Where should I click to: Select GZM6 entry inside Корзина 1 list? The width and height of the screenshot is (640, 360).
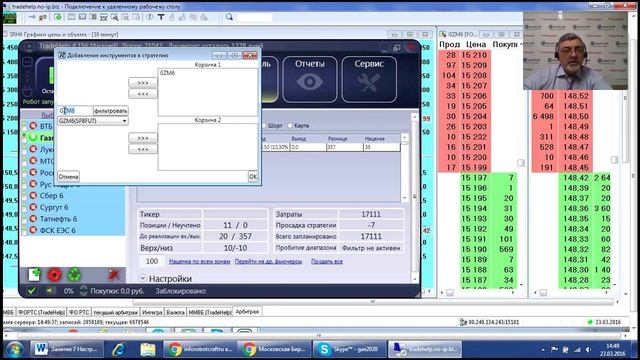[167, 73]
